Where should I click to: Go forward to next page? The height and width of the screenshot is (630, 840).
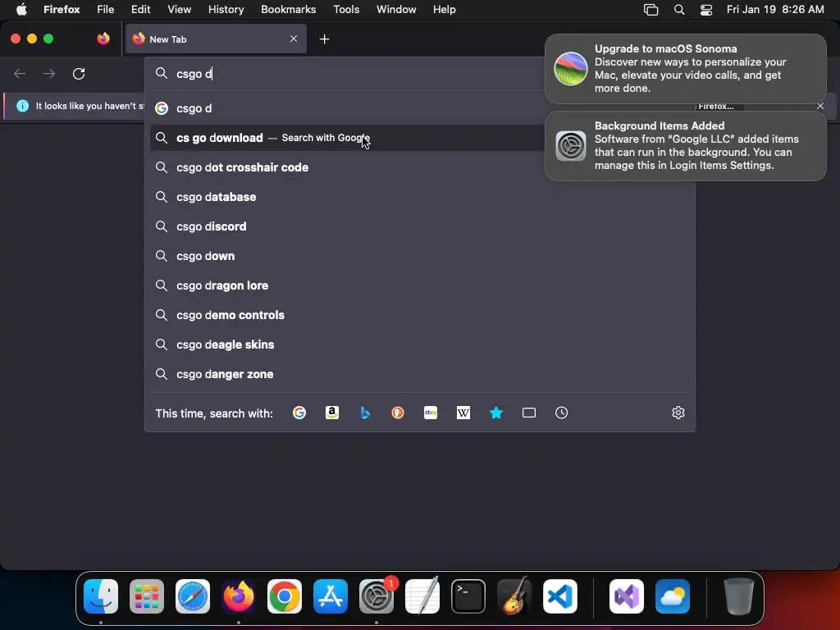[x=49, y=73]
